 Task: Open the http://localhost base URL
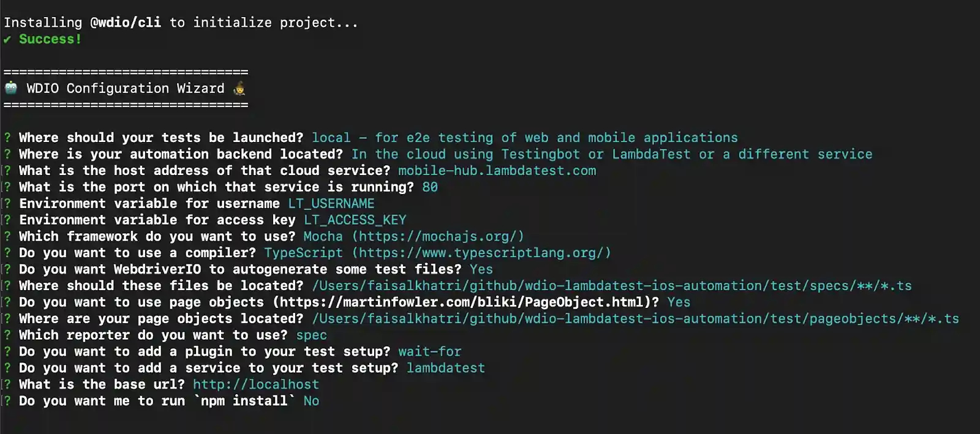click(x=256, y=384)
